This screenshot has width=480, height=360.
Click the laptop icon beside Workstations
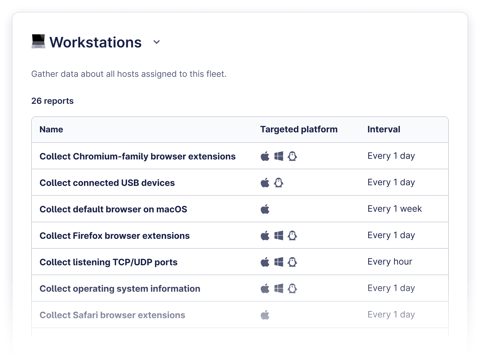coord(38,41)
